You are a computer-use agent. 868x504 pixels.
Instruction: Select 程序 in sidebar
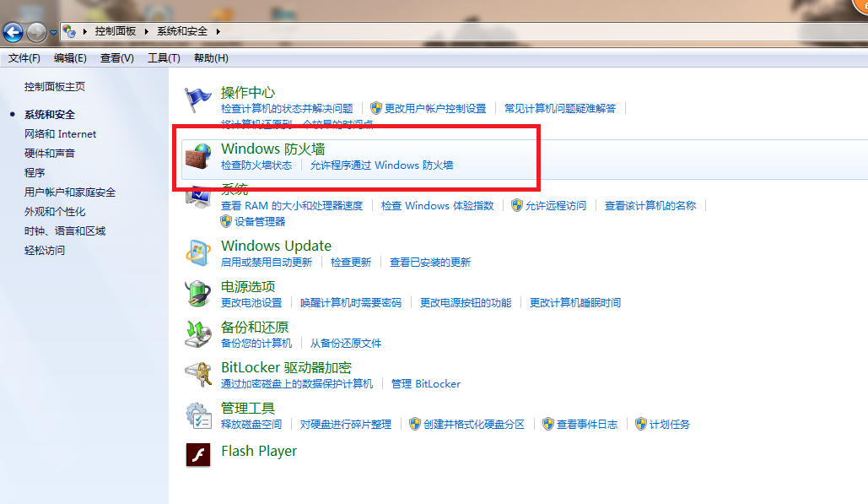[35, 173]
